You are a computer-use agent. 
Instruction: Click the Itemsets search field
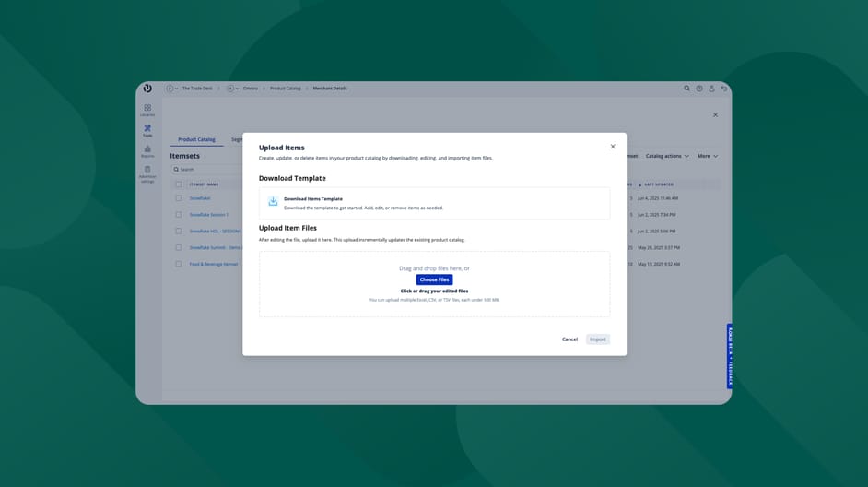coord(206,170)
